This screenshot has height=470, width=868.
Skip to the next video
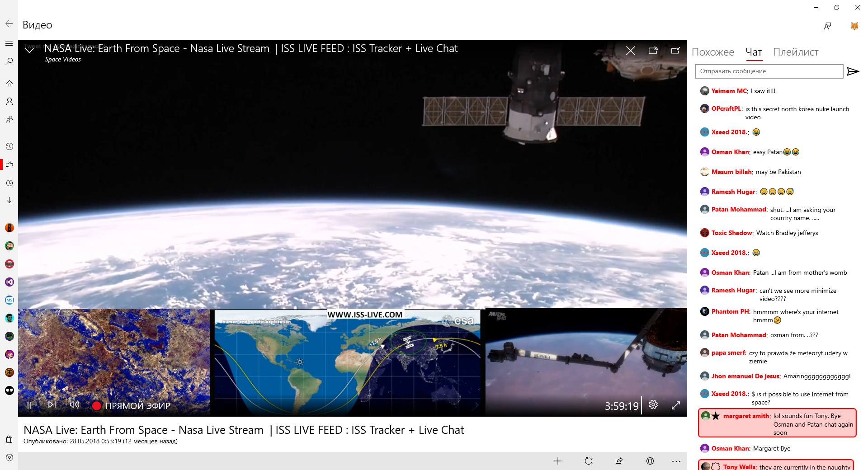tap(52, 405)
